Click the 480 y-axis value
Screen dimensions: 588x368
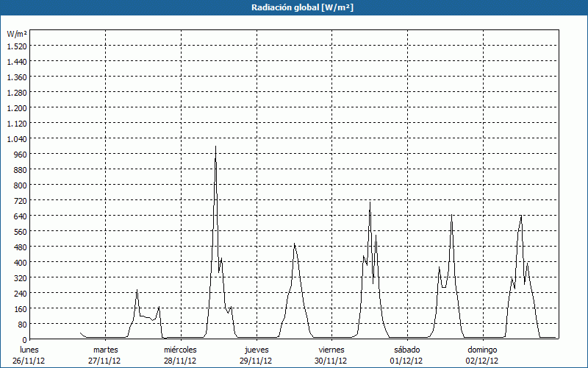pyautogui.click(x=21, y=247)
